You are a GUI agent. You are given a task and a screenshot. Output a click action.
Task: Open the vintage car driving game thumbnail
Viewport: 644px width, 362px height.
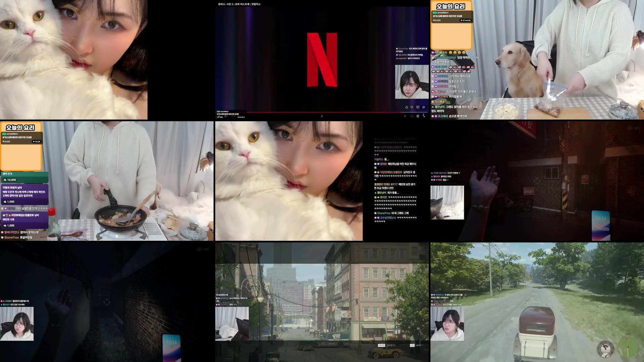tap(537, 302)
